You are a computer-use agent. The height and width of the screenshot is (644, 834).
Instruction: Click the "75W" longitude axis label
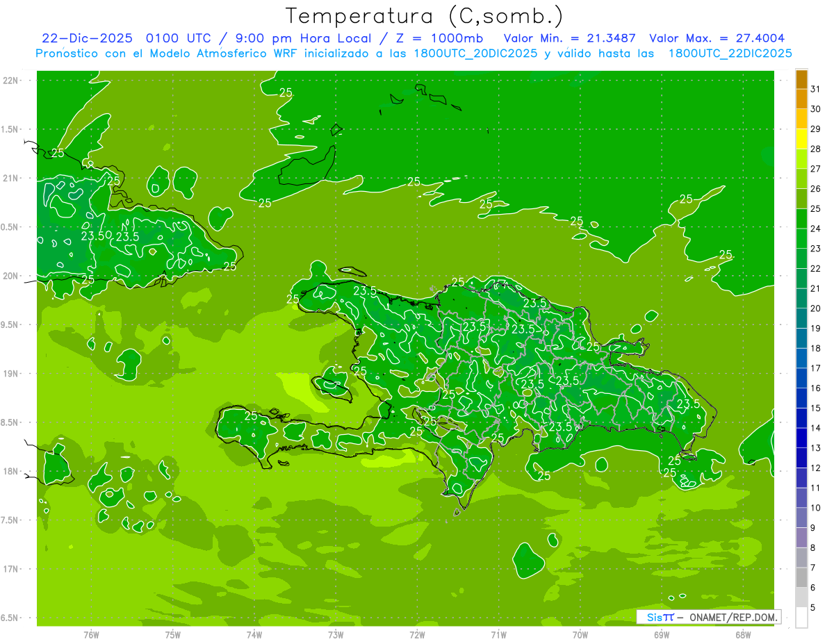click(x=172, y=635)
